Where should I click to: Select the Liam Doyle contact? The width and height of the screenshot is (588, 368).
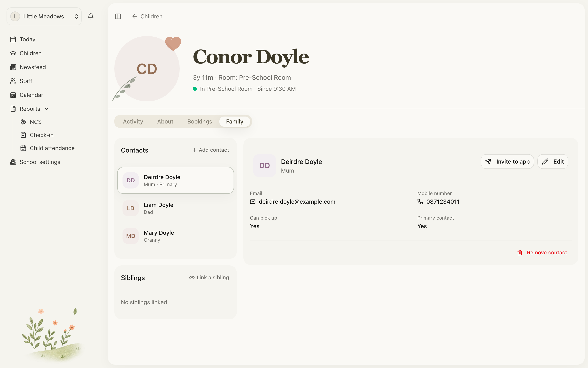tap(175, 208)
